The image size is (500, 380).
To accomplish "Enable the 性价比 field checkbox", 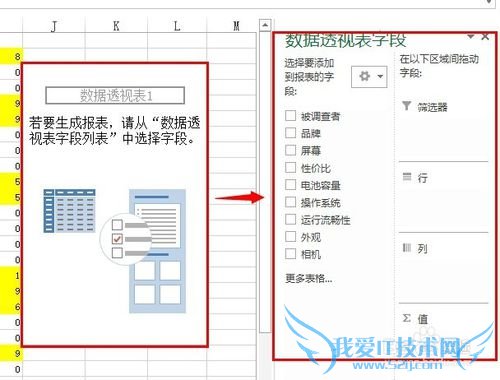I will pos(290,167).
